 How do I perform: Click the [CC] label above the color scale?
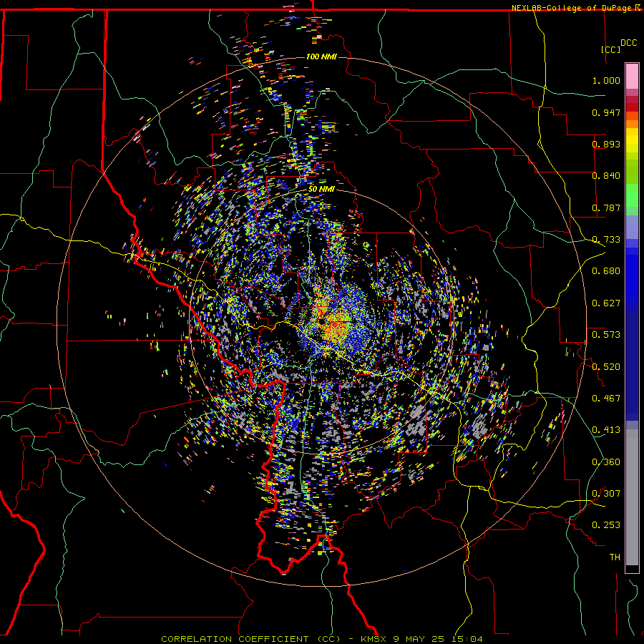click(610, 49)
